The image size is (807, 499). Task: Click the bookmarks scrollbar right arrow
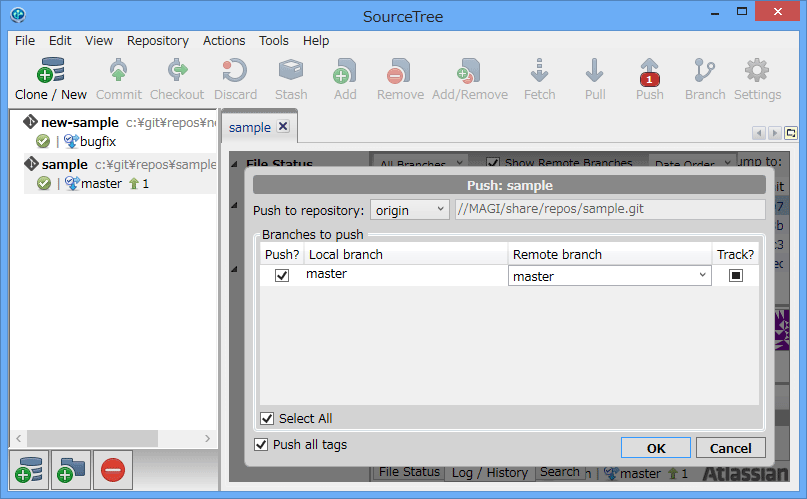click(x=207, y=438)
